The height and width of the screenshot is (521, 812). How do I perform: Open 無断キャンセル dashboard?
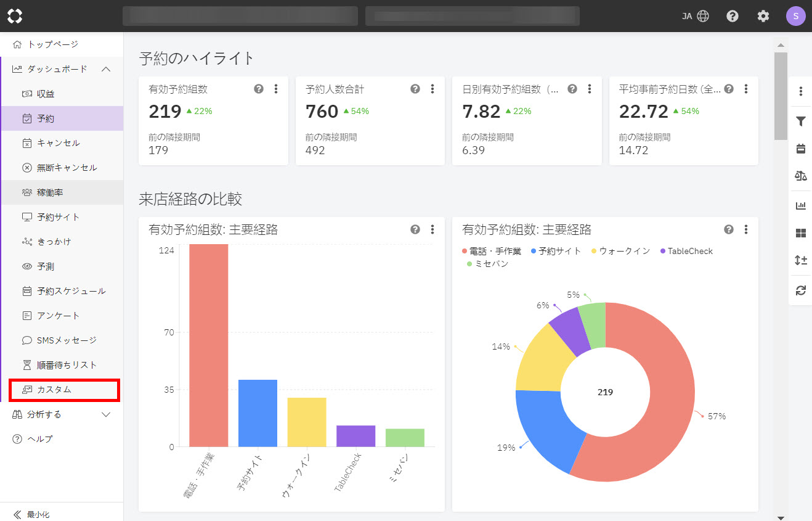pos(62,168)
